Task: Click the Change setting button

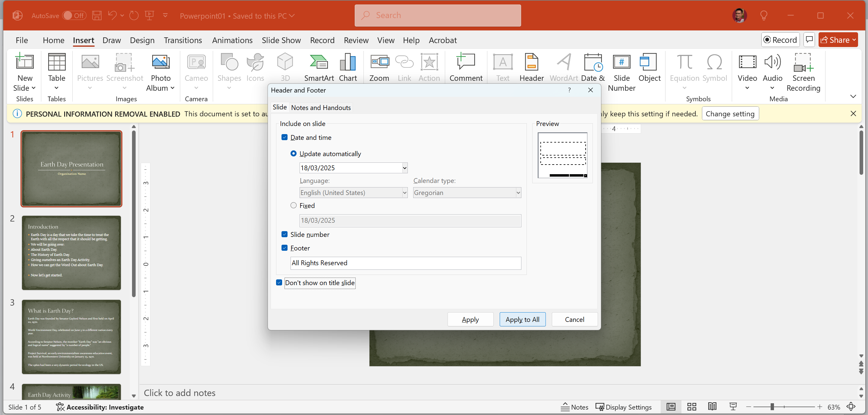Action: click(x=730, y=114)
